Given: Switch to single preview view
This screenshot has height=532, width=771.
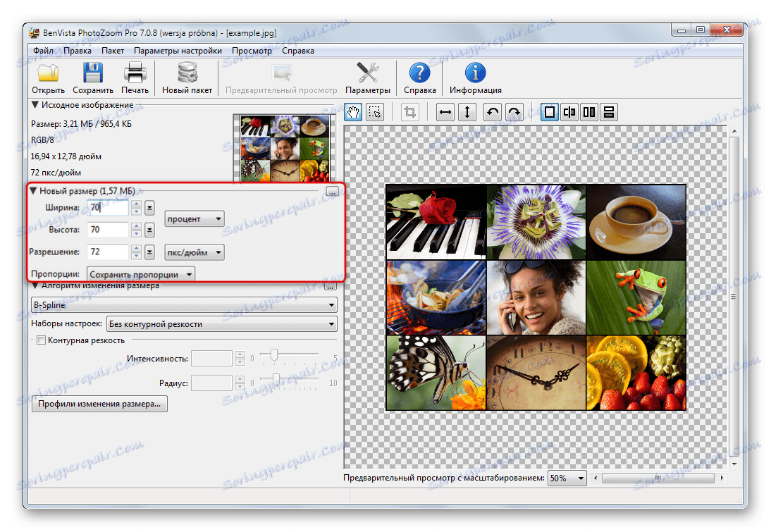Looking at the screenshot, I should click(550, 112).
